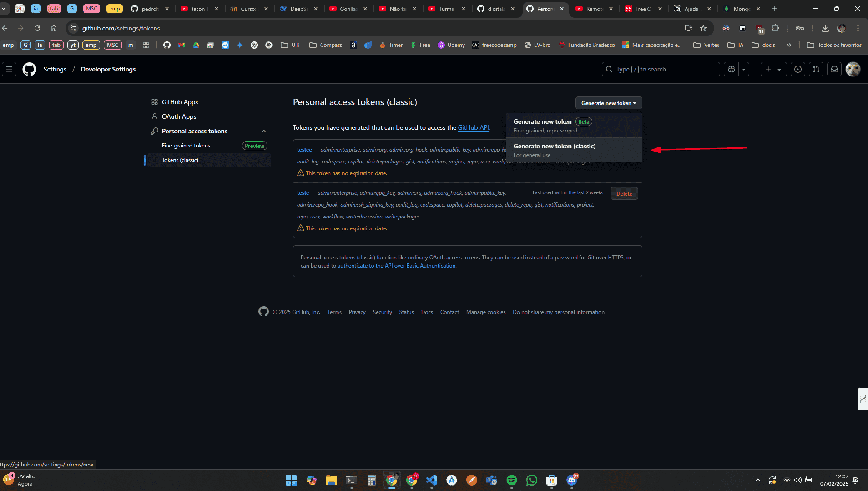Bookmark this page with the star icon
Screen dimensions: 868x491
click(x=703, y=28)
